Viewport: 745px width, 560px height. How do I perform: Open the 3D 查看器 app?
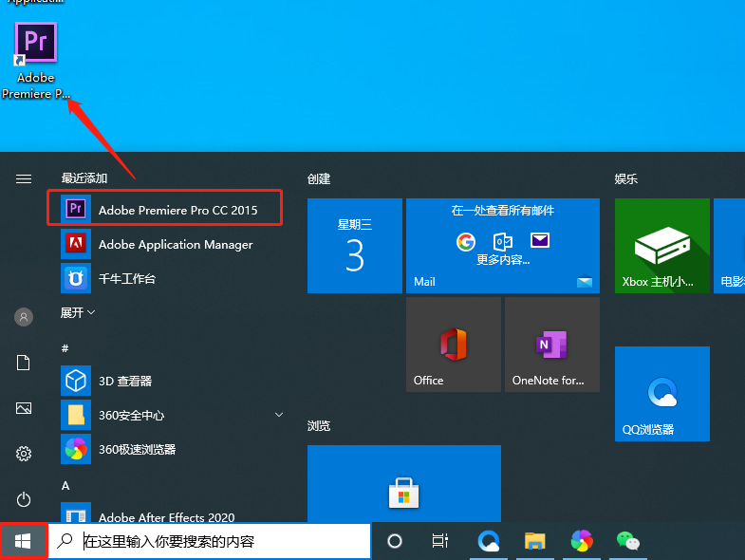(x=164, y=381)
